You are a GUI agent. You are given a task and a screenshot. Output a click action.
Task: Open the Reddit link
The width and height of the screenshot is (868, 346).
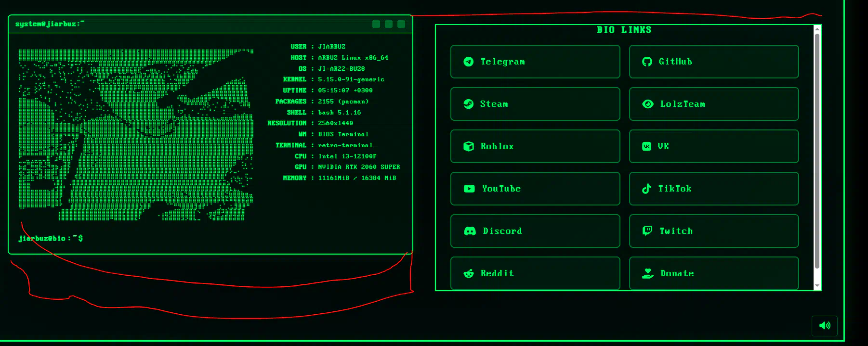click(535, 273)
